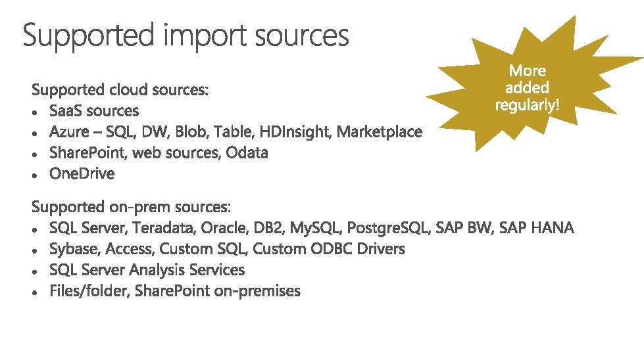The height and width of the screenshot is (362, 644).
Task: Select 'SQL Server Analysis Services' bullet
Action: [x=147, y=270]
